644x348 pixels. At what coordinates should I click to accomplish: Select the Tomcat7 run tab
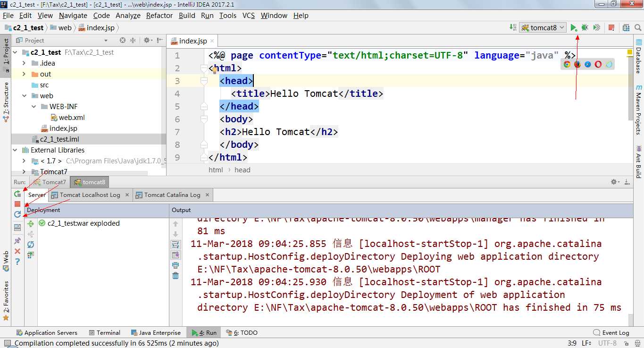(x=50, y=182)
